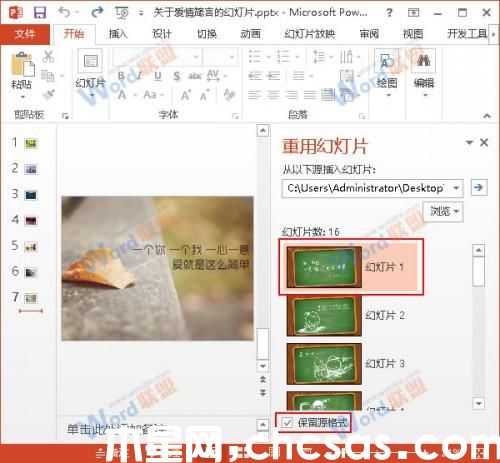Open the 浏览 browse dropdown button

coord(443,211)
